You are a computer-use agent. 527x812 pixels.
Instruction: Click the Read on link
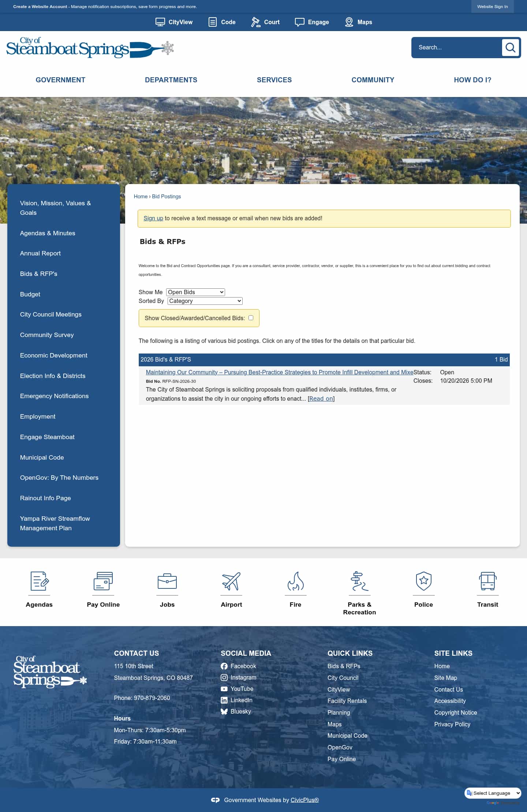click(321, 399)
